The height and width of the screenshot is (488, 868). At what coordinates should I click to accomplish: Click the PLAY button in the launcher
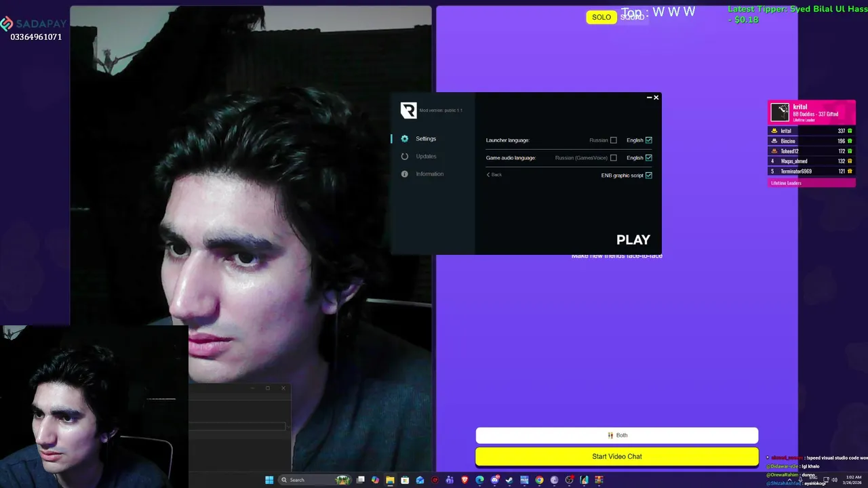coord(633,240)
